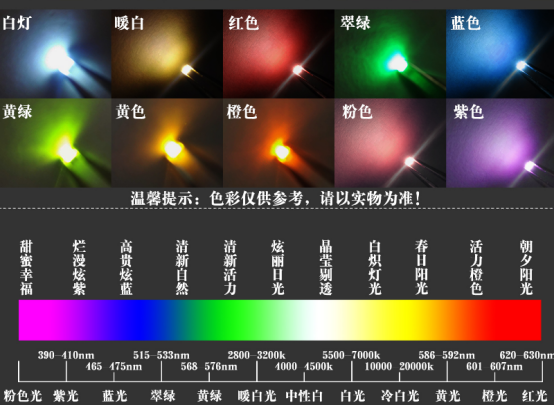Open the 蓝色 blue LED photo
The height and width of the screenshot is (405, 554).
click(500, 54)
